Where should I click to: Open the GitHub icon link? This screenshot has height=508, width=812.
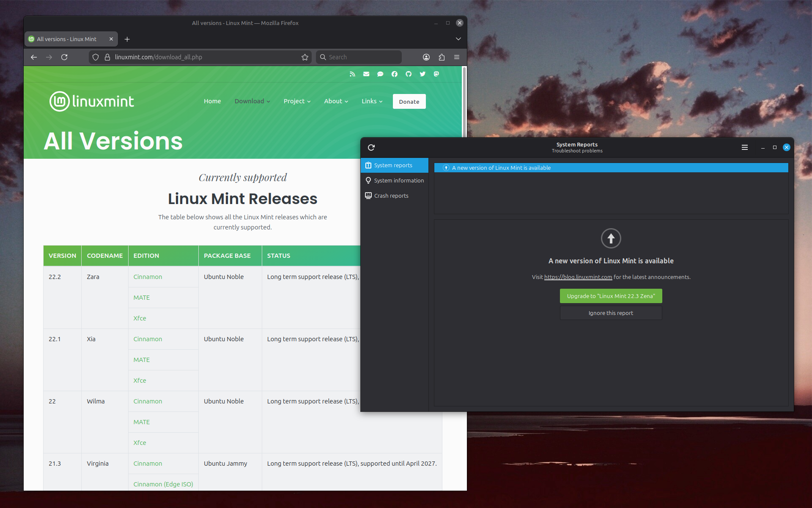click(409, 74)
